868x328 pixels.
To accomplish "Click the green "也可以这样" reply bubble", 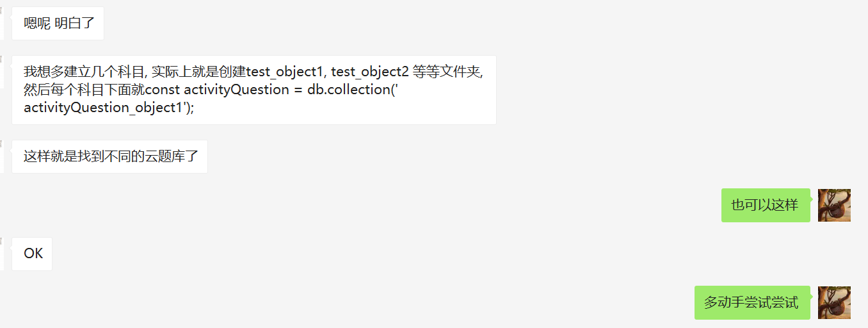I will click(765, 205).
